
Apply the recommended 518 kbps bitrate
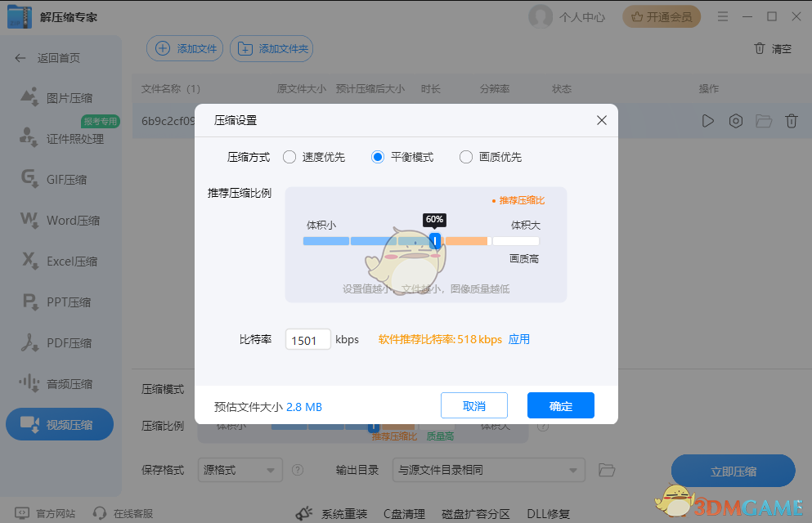pos(519,340)
